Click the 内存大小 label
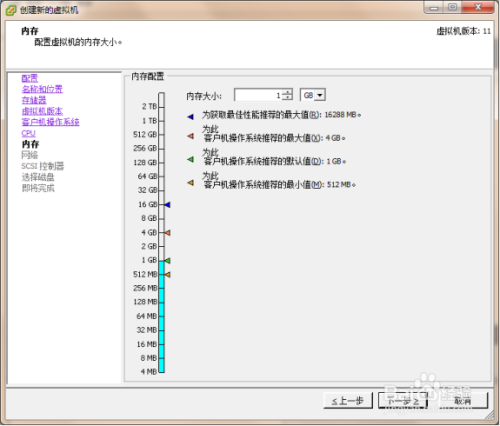Image resolution: width=500 pixels, height=426 pixels. coord(204,96)
